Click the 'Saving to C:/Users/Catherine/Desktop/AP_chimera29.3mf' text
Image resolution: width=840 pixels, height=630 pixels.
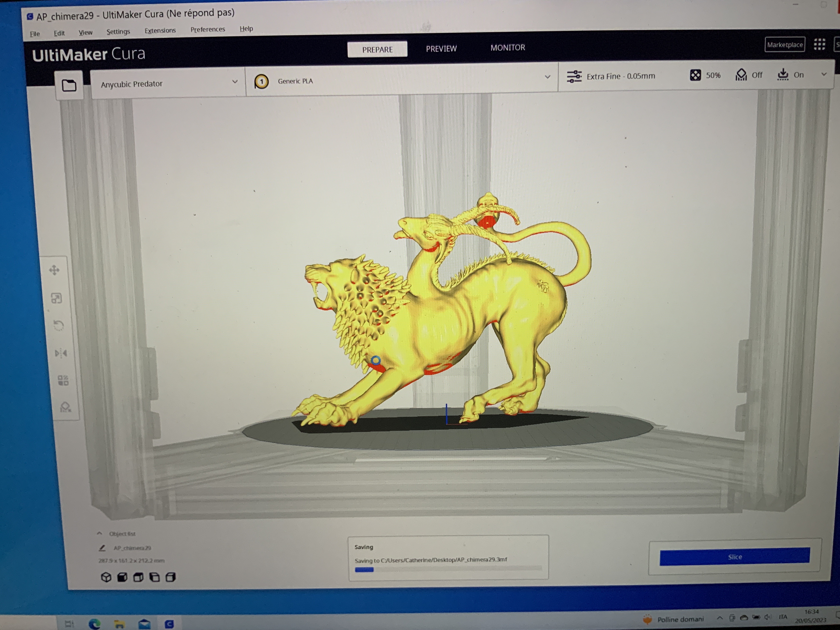point(431,560)
